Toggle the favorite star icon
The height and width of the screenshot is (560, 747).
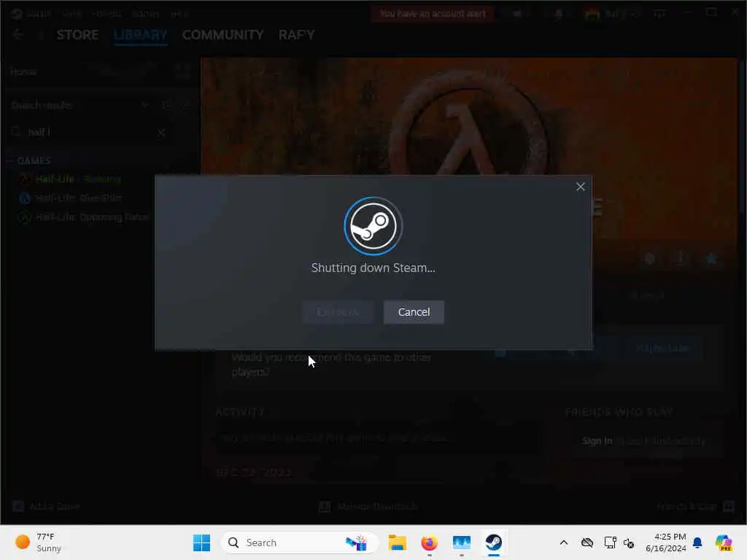click(711, 259)
